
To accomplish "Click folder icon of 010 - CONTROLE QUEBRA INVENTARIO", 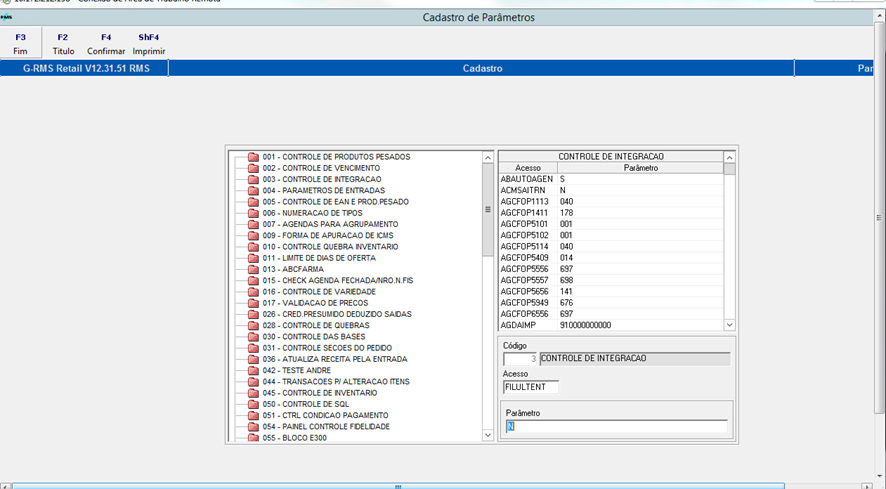I will pyautogui.click(x=253, y=247).
